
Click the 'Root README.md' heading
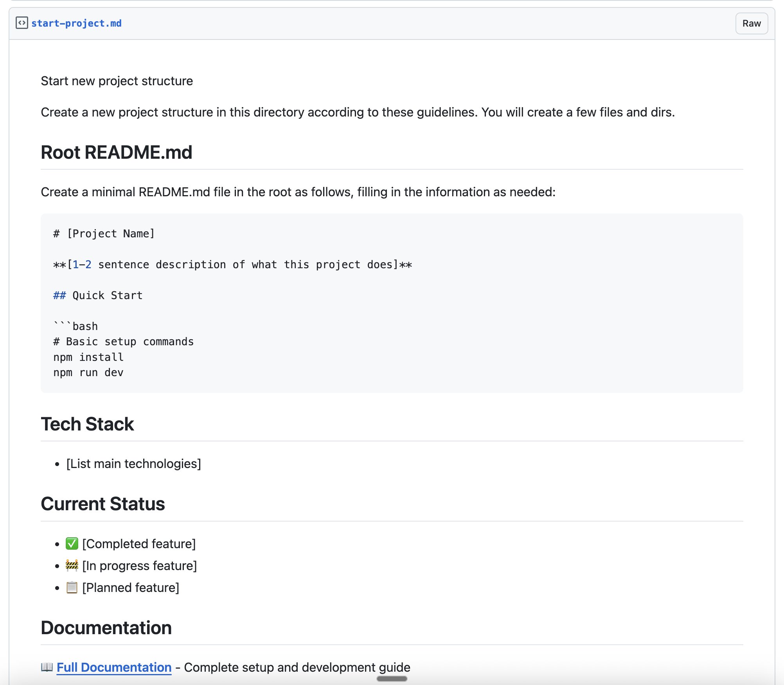coord(117,152)
